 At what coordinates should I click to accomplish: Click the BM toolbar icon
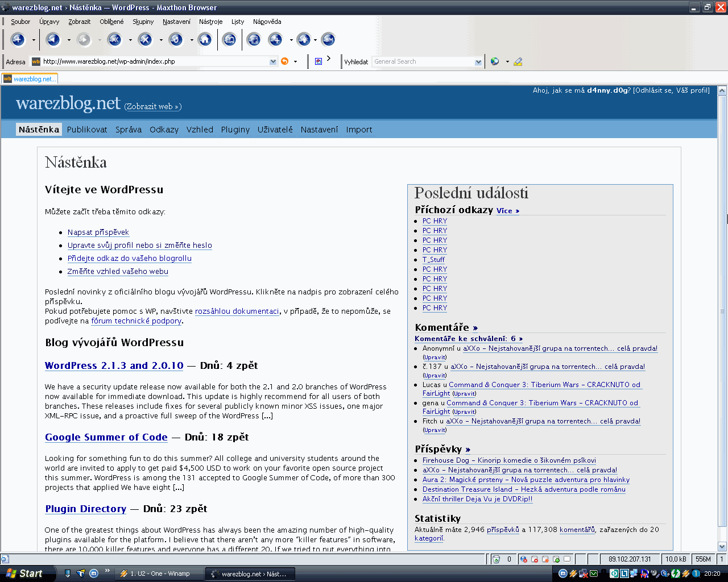328,40
